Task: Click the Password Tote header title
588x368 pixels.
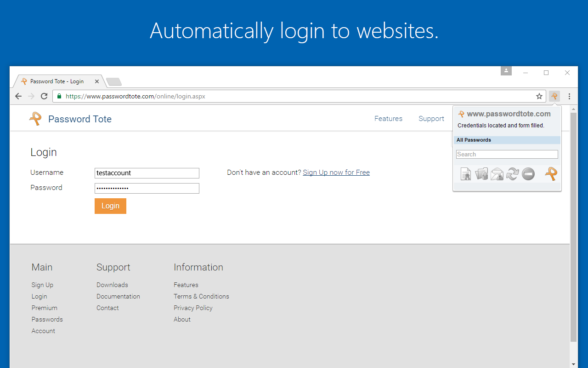Action: coord(80,119)
